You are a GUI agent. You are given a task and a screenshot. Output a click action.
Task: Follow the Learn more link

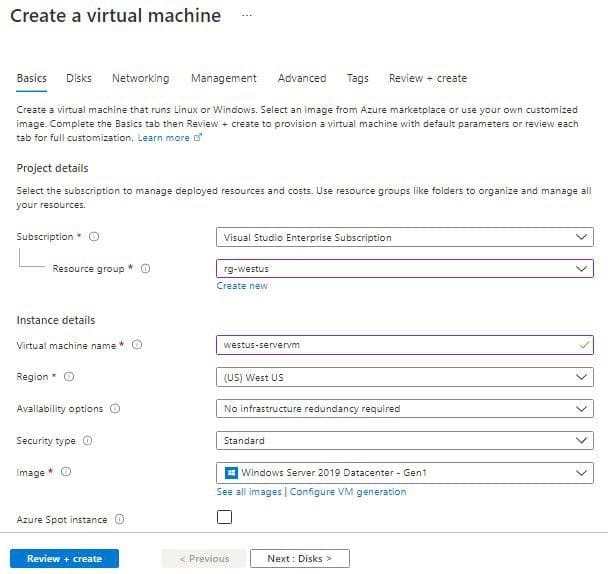click(163, 138)
